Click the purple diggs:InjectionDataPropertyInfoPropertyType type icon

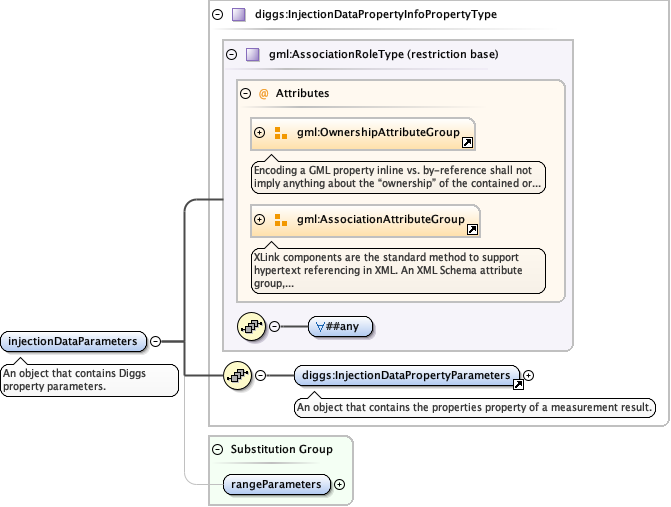tap(238, 15)
